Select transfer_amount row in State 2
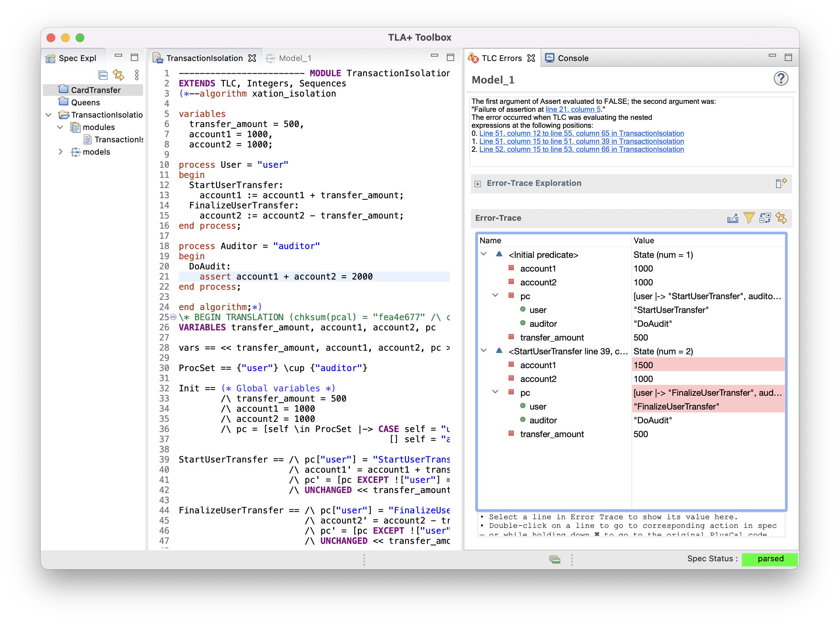Screen dimensions: 840x623 click(631, 434)
